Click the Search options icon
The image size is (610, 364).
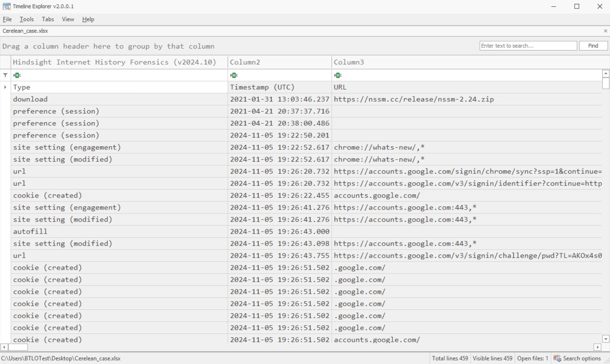pyautogui.click(x=557, y=358)
